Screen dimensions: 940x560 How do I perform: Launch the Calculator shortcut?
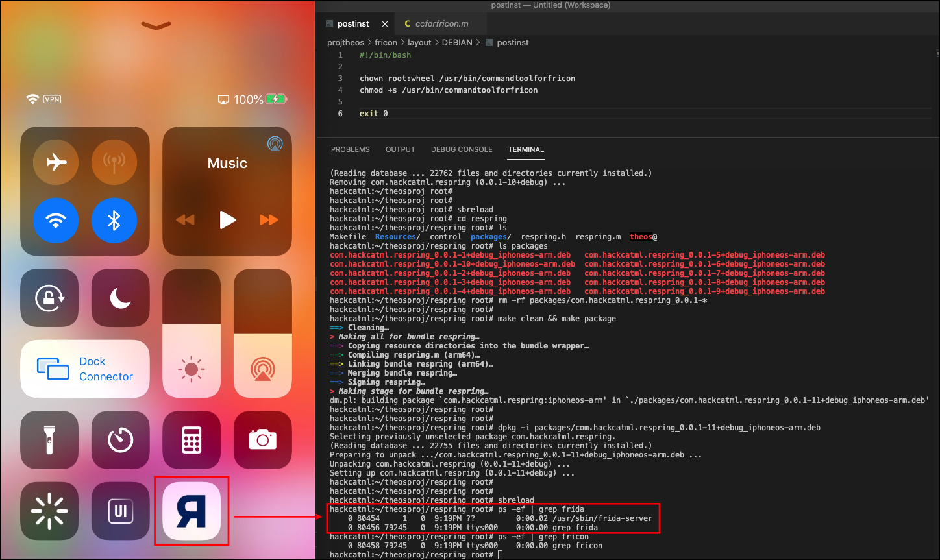(192, 440)
